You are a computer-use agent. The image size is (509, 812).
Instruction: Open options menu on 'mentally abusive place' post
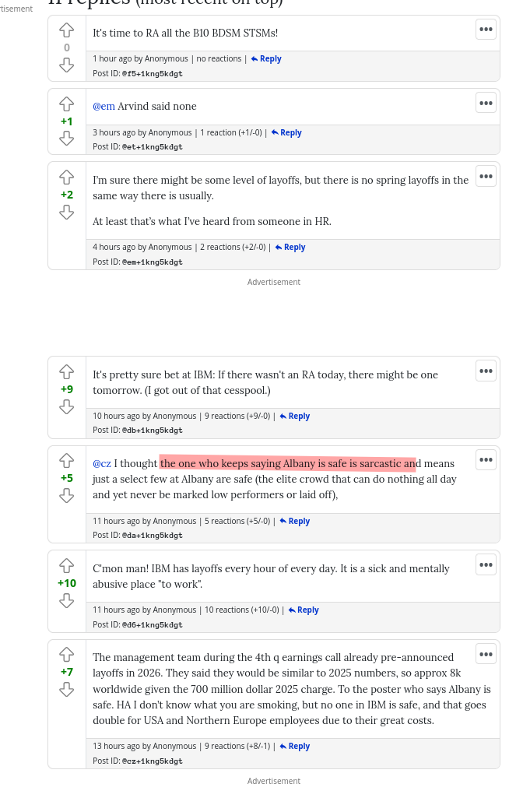[486, 564]
